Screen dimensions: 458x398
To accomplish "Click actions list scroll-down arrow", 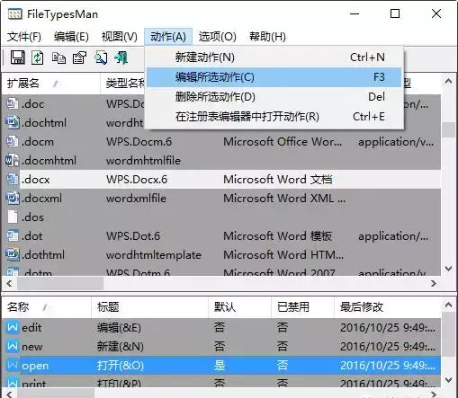I will click(x=449, y=380).
